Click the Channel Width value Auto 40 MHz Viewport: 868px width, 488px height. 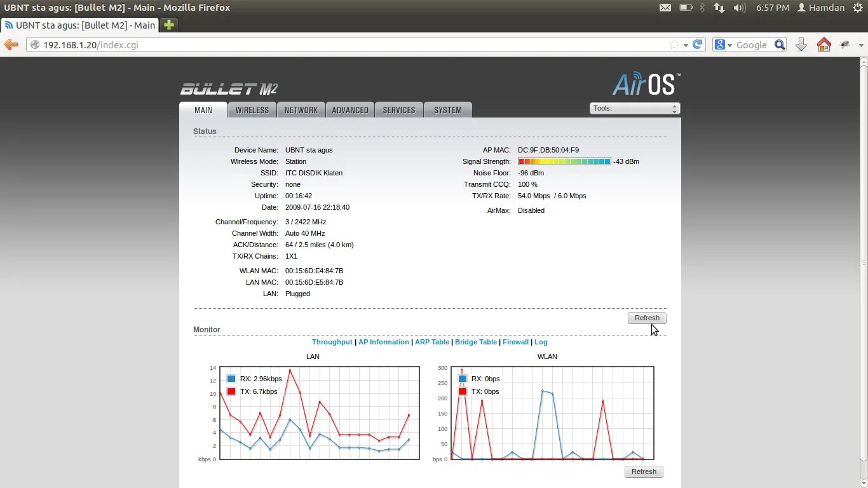coord(305,233)
